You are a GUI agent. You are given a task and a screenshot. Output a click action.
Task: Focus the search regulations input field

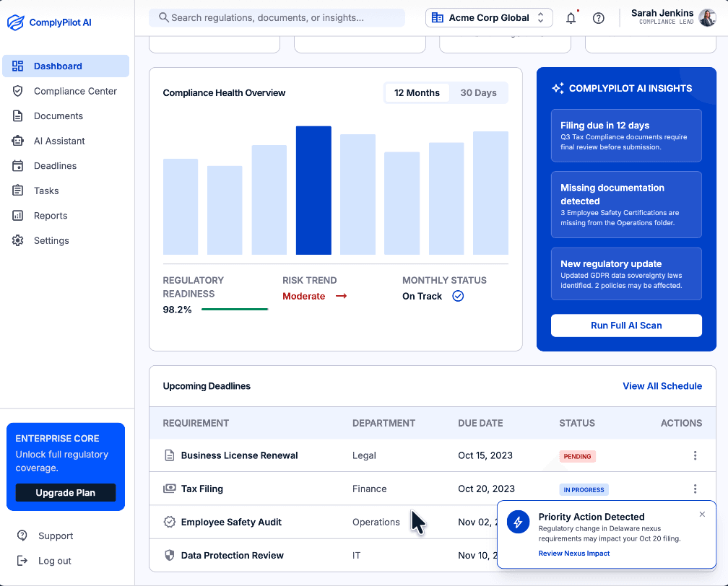tap(277, 17)
